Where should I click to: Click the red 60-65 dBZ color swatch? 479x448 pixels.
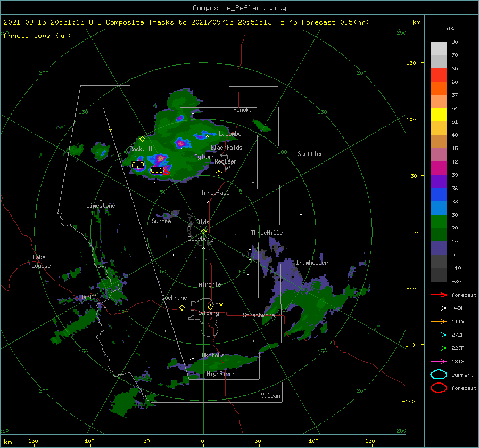pyautogui.click(x=439, y=75)
